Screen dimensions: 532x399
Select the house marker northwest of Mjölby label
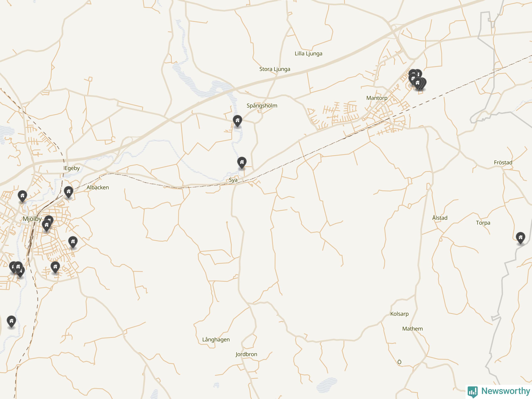(22, 196)
